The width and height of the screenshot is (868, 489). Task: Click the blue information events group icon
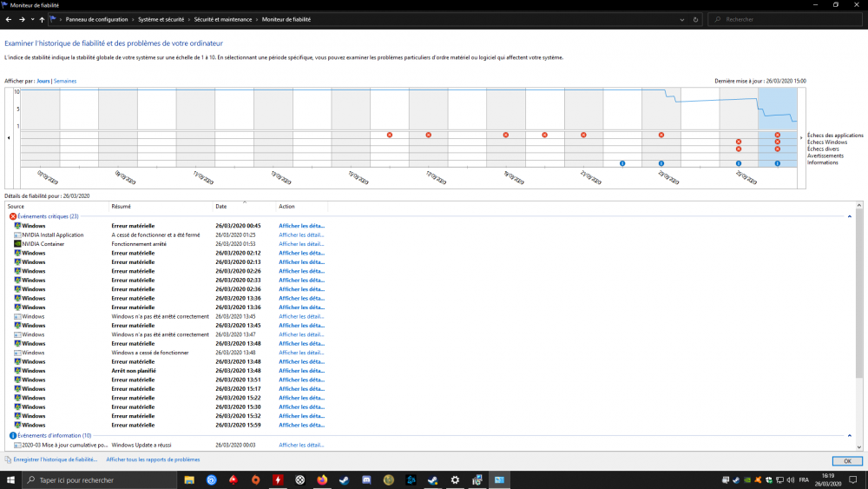pos(13,435)
